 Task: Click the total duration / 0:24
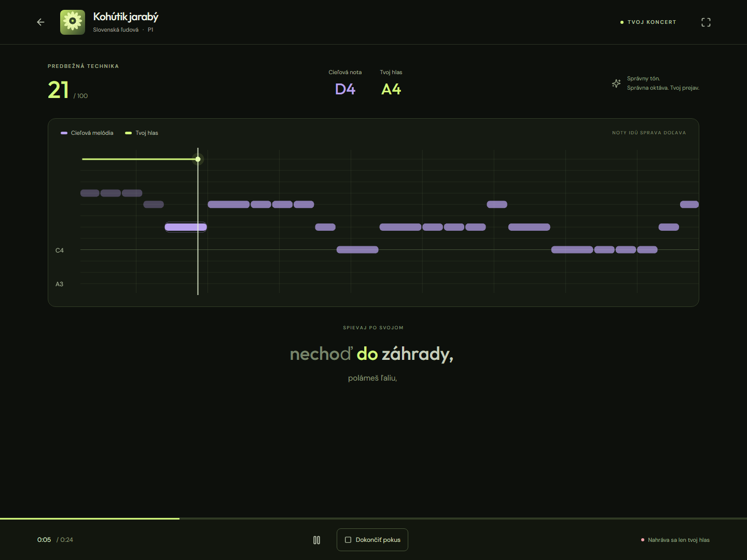[65, 540]
